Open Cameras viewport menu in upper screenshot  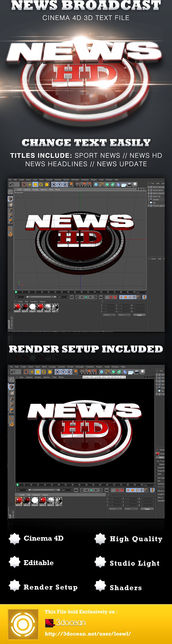tap(27, 189)
